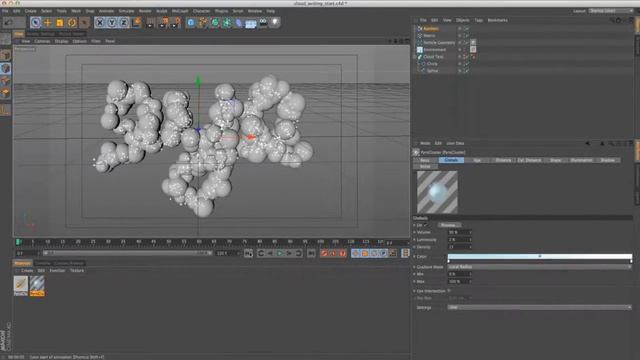
Task: Open the Simulate menu
Action: tap(126, 11)
